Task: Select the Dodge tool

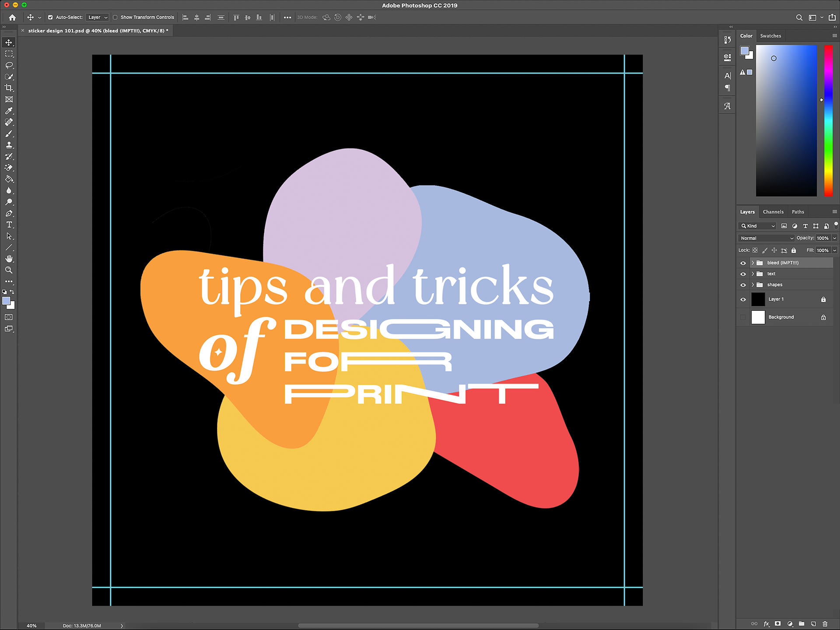Action: [9, 202]
